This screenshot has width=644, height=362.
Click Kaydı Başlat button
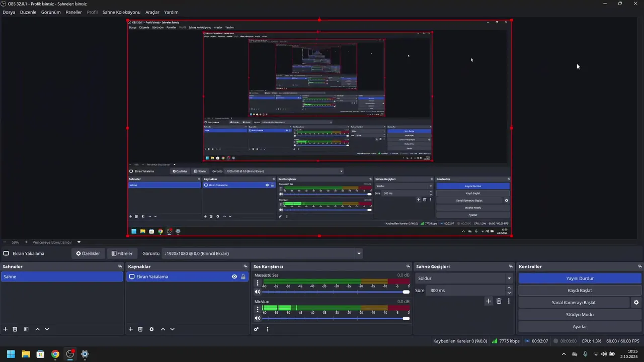[580, 291]
